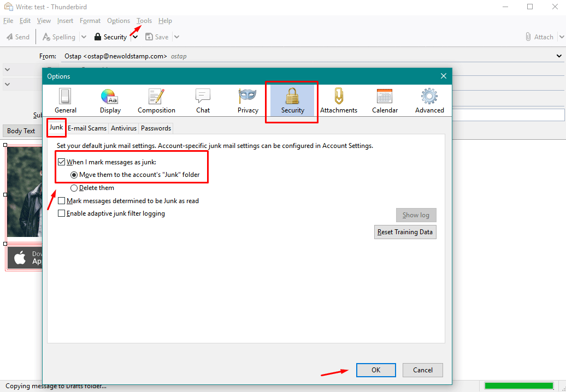Enable 'Mark messages determined to be Junk as read'
This screenshot has height=392, width=566.
[61, 201]
